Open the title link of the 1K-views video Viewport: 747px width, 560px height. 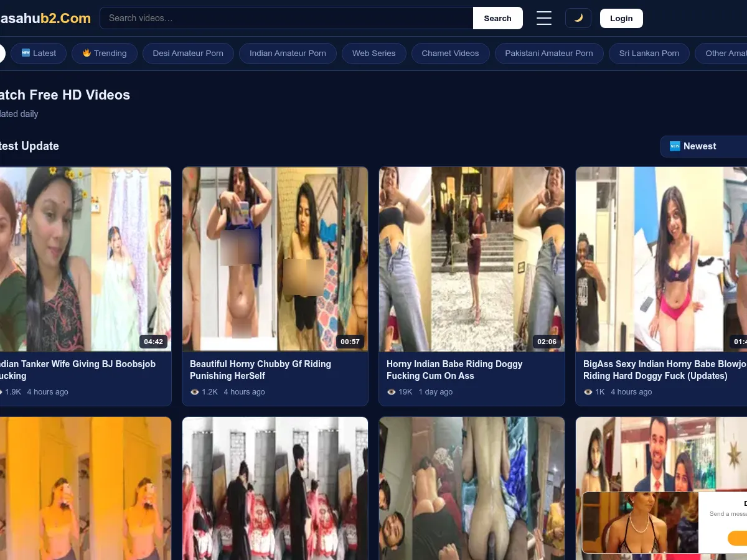tap(665, 370)
